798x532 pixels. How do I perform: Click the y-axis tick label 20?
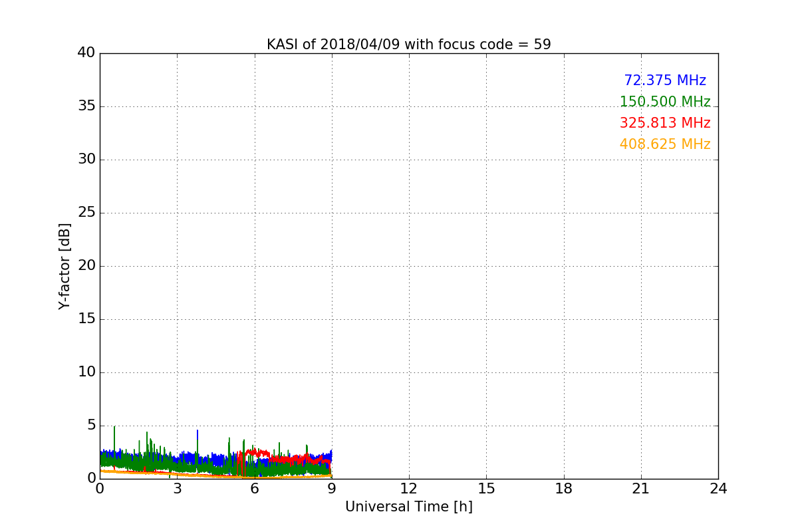pyautogui.click(x=86, y=266)
